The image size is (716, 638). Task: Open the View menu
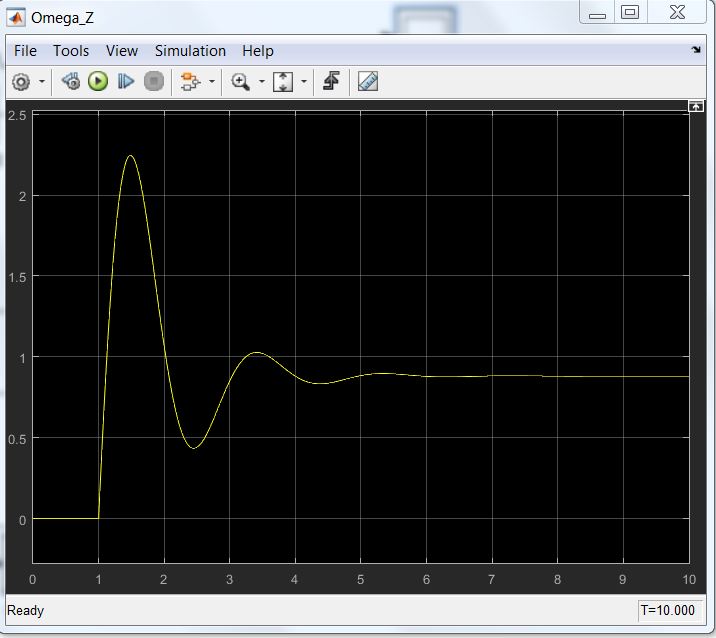click(x=122, y=51)
